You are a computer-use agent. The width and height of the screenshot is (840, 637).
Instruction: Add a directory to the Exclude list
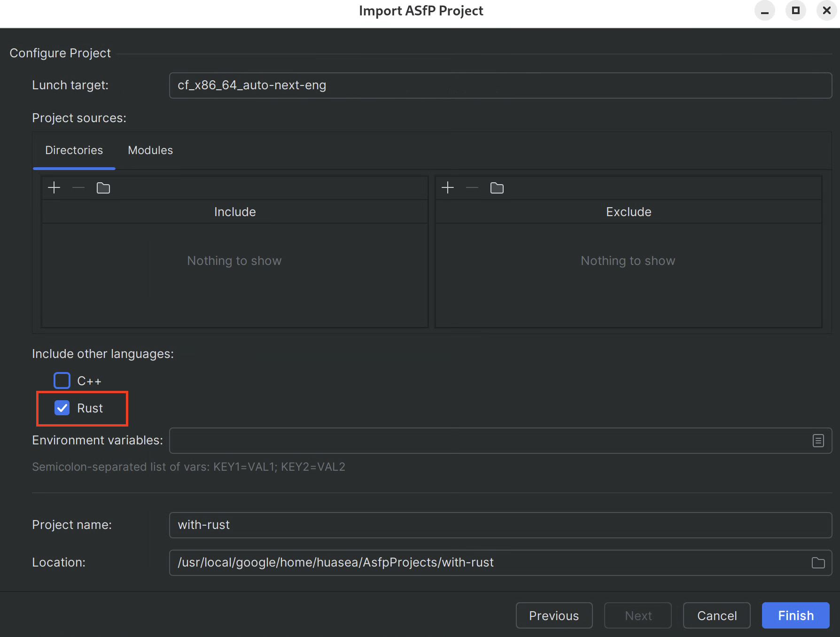[x=447, y=187]
